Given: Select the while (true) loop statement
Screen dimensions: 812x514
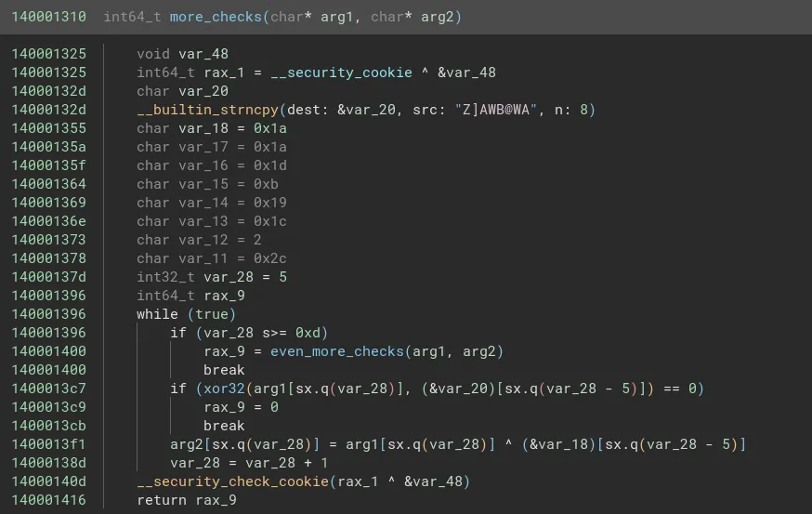Looking at the screenshot, I should coord(186,314).
